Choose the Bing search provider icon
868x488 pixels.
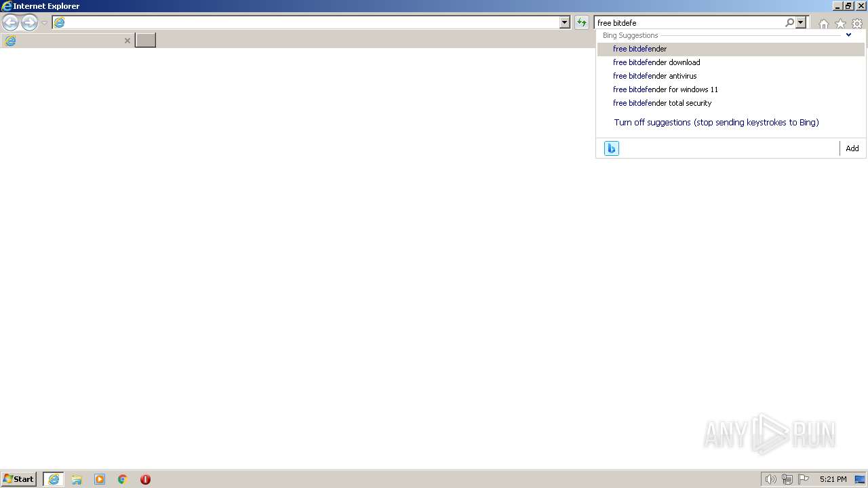coord(612,148)
